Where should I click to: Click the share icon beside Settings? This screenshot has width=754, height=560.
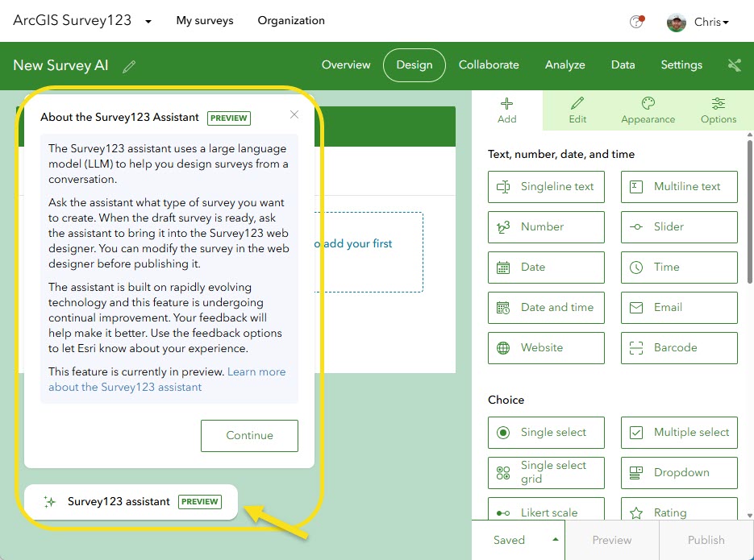(x=735, y=64)
